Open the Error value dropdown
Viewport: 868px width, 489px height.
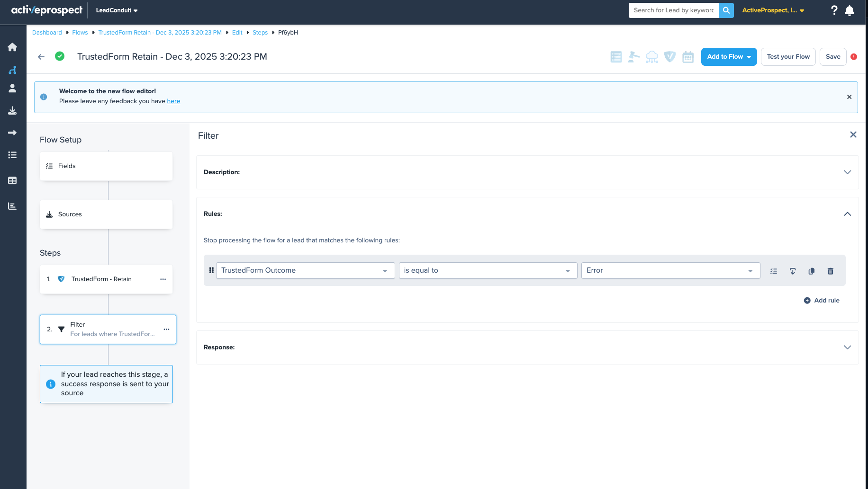(671, 270)
